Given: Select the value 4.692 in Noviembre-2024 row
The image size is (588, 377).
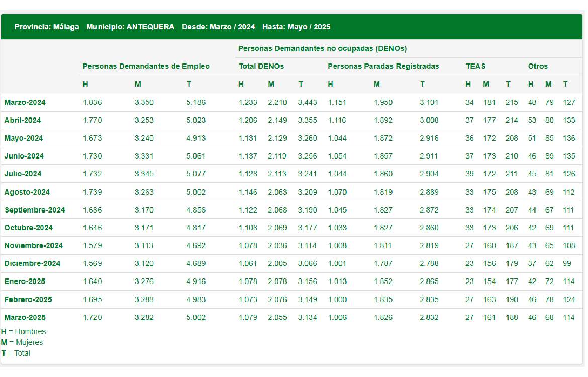Looking at the screenshot, I should (196, 246).
